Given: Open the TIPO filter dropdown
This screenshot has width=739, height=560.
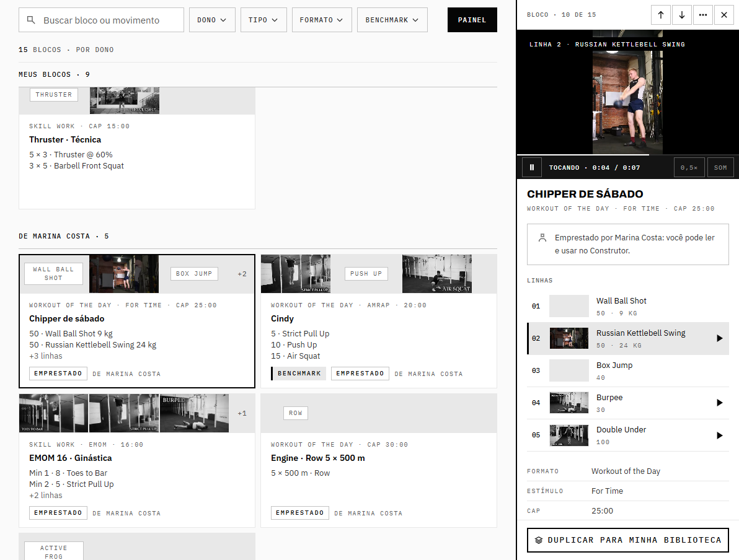Looking at the screenshot, I should pyautogui.click(x=263, y=20).
